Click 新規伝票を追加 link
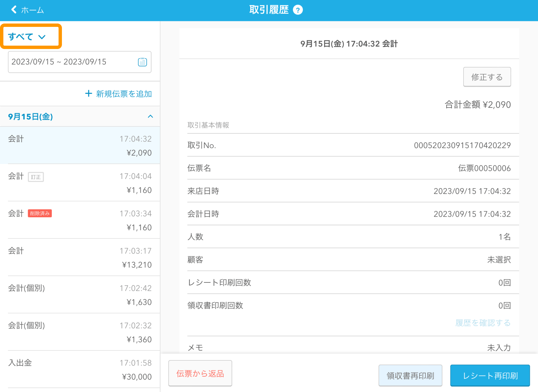 pos(124,94)
